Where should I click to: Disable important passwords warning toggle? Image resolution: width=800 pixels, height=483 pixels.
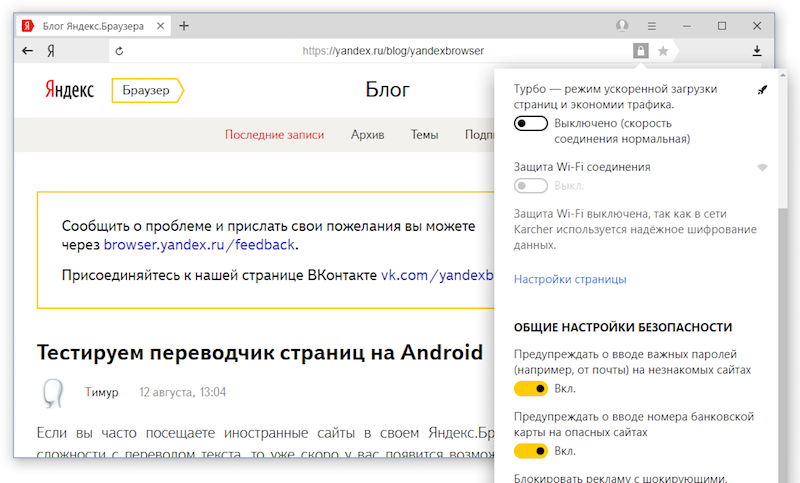(531, 389)
